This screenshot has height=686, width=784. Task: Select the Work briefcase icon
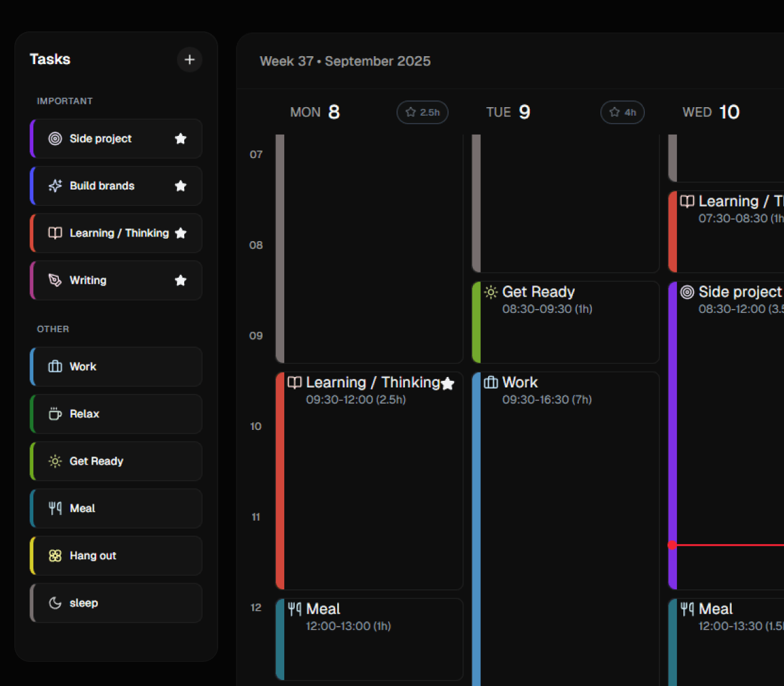pyautogui.click(x=54, y=367)
